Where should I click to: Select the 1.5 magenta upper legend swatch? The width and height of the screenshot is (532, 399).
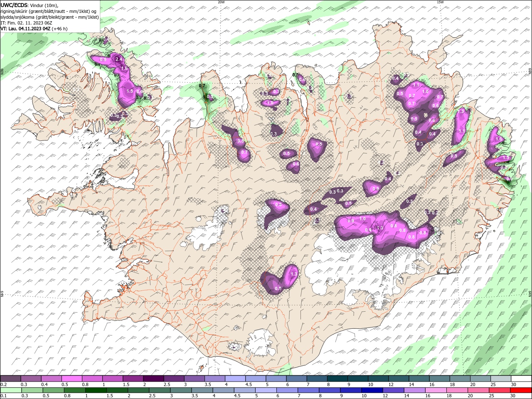[x=133, y=379]
